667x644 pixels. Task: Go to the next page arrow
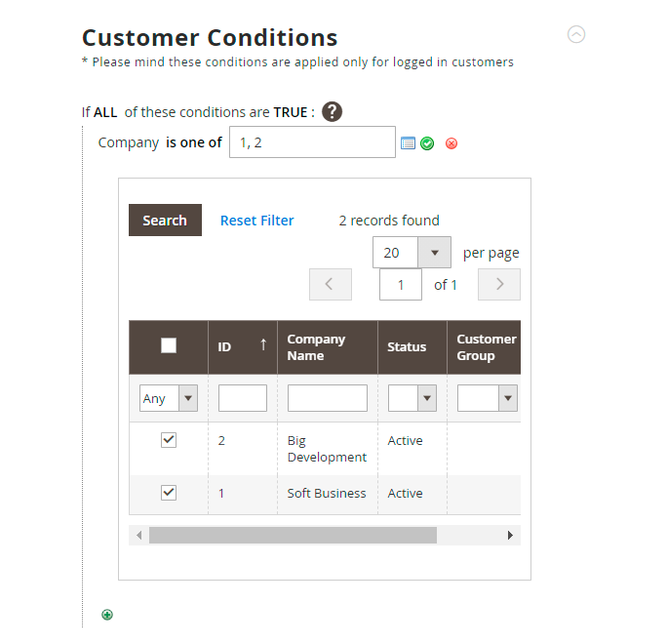coord(499,285)
